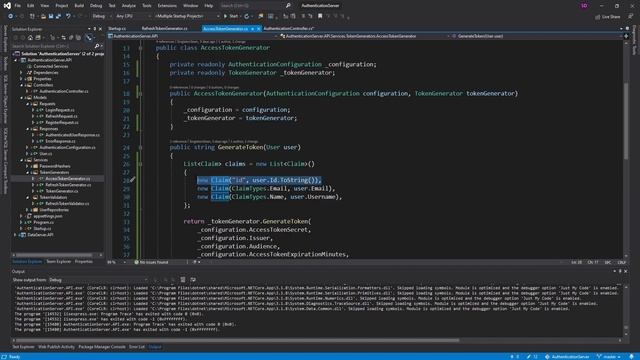Switch to the Startup.cs tab
The height and width of the screenshot is (360, 640).
(117, 29)
